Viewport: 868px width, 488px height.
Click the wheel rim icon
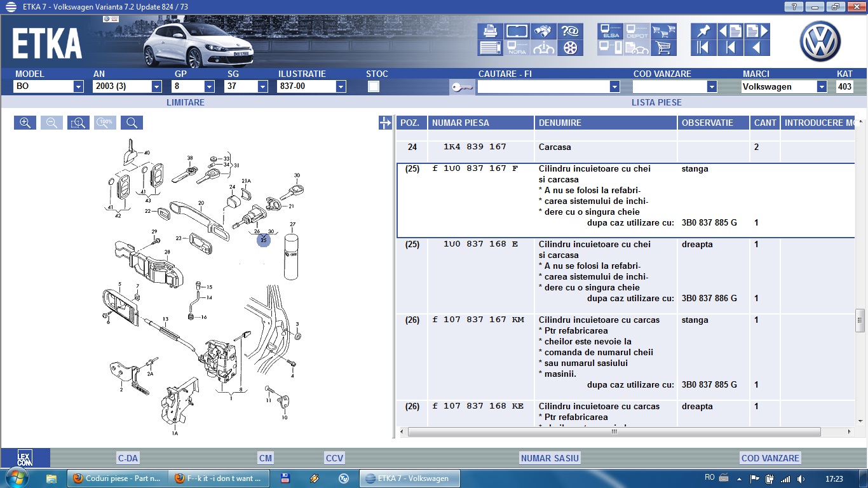[x=570, y=48]
